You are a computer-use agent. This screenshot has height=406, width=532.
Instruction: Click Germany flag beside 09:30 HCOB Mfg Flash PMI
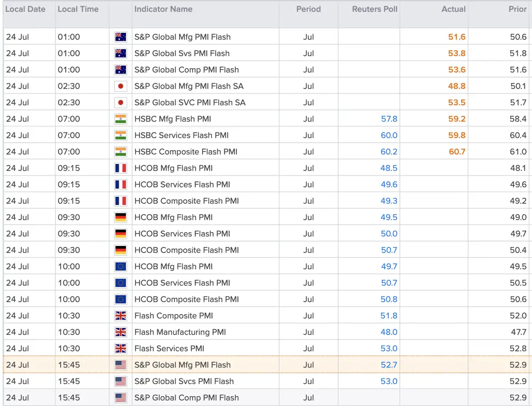tap(120, 218)
